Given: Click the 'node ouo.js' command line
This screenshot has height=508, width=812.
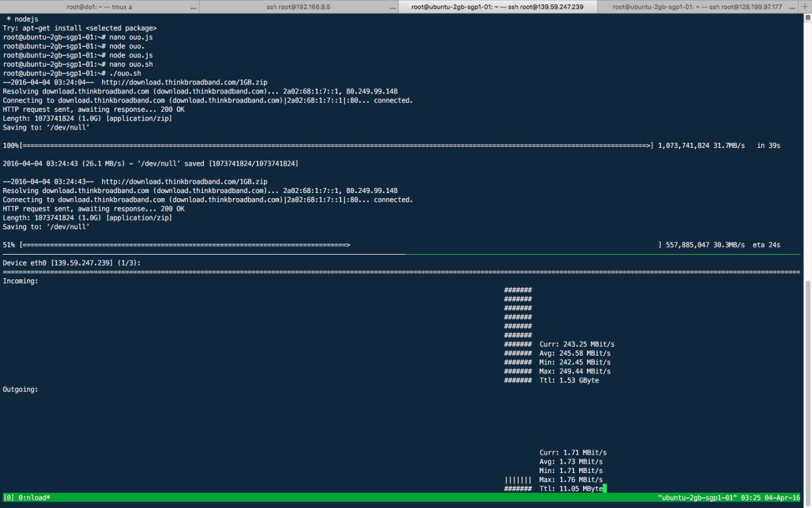Looking at the screenshot, I should [x=78, y=55].
